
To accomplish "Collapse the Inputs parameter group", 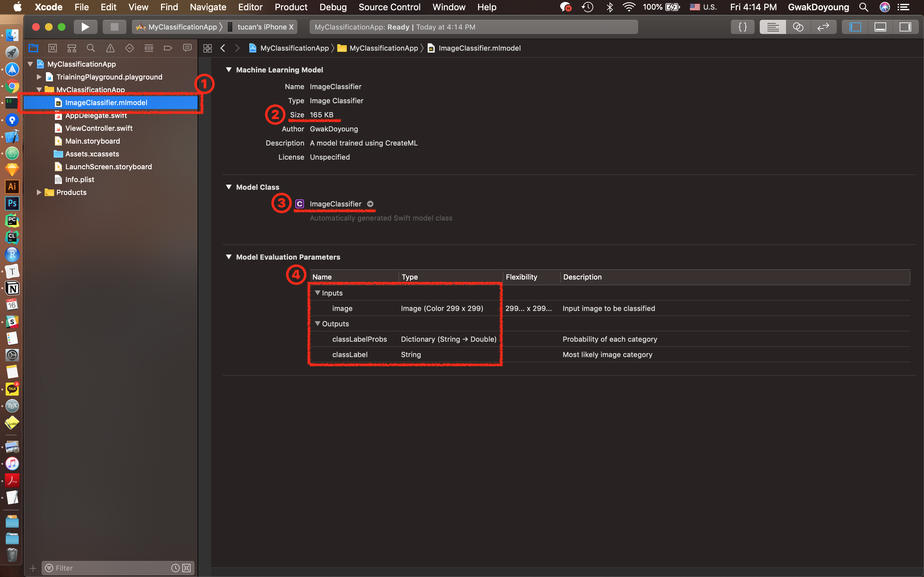I will pyautogui.click(x=317, y=293).
